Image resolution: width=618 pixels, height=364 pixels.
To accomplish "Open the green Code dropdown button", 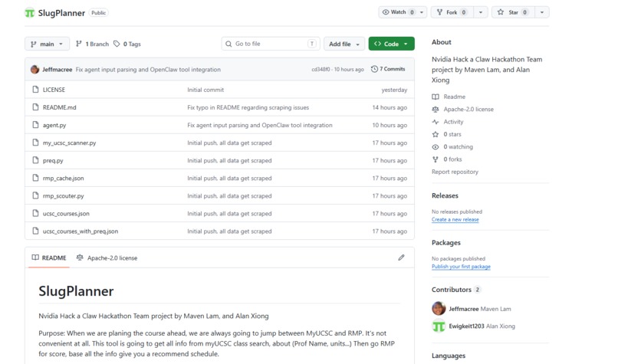I will pyautogui.click(x=391, y=44).
